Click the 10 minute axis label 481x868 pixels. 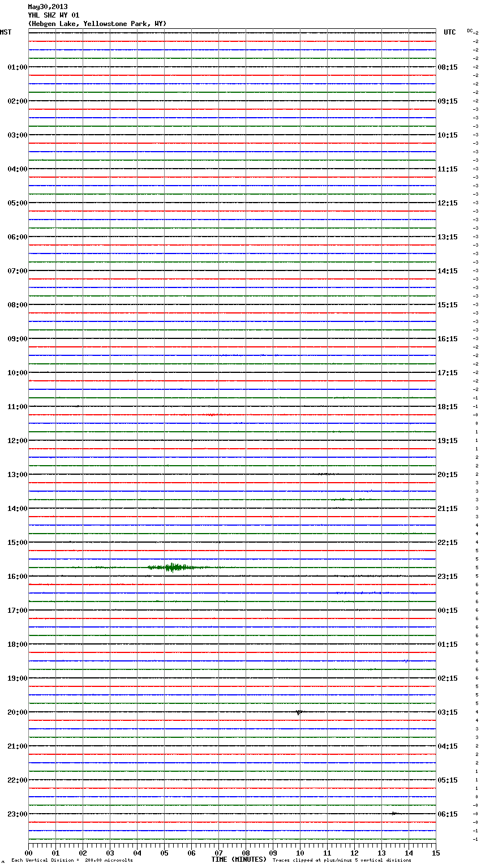point(300,853)
